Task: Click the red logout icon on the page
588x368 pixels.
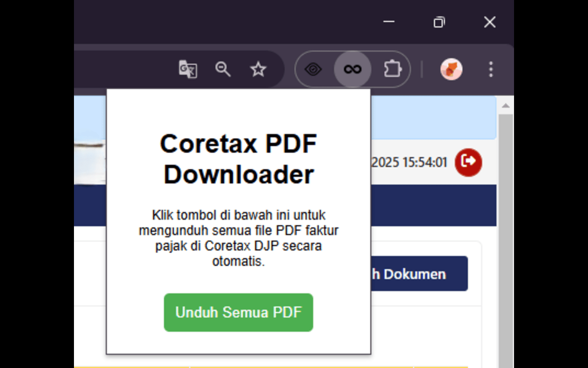Action: click(x=469, y=162)
